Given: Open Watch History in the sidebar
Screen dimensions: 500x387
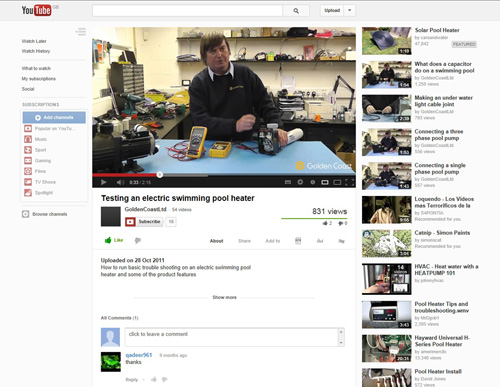Looking at the screenshot, I should 36,51.
